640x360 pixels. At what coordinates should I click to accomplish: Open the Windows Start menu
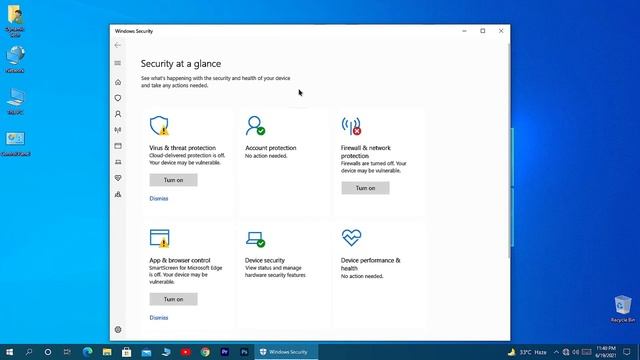point(9,352)
